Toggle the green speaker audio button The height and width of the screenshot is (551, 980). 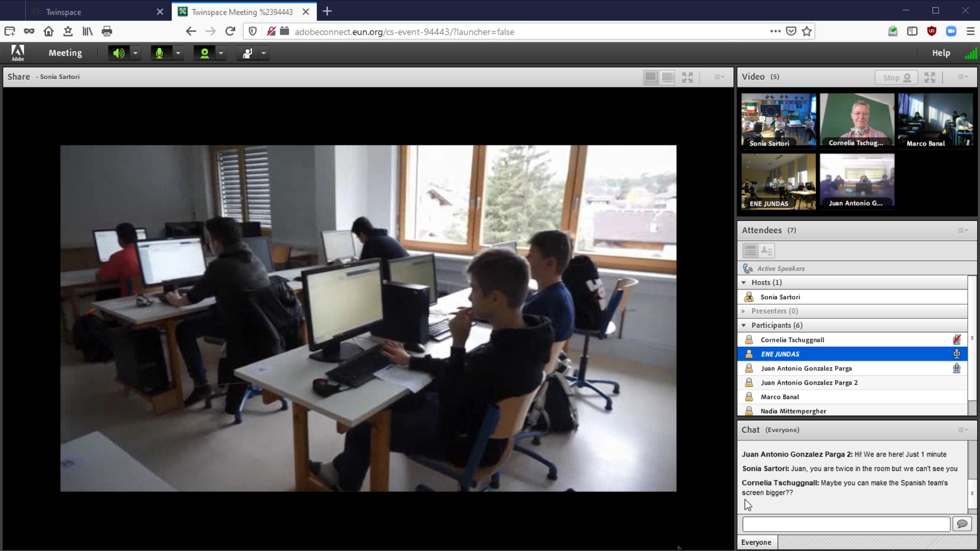pos(119,53)
